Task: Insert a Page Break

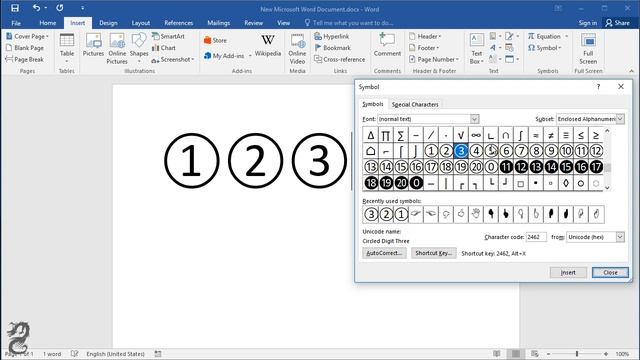Action: (x=24, y=59)
